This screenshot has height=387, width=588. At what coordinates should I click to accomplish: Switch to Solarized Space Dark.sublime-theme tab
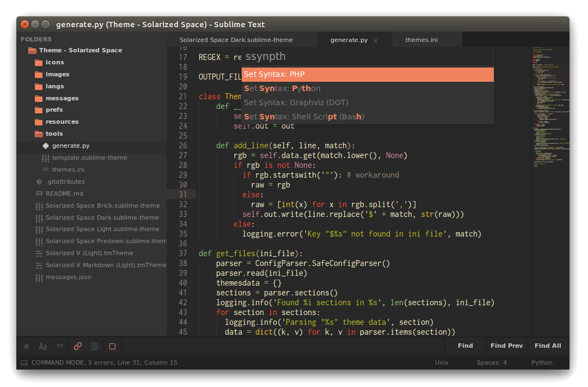[x=236, y=40]
